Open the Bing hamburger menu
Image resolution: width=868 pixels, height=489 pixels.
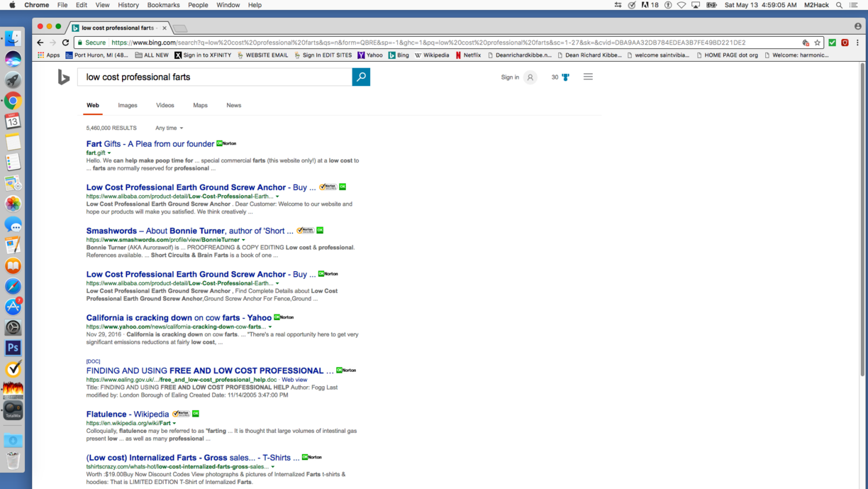coord(588,77)
